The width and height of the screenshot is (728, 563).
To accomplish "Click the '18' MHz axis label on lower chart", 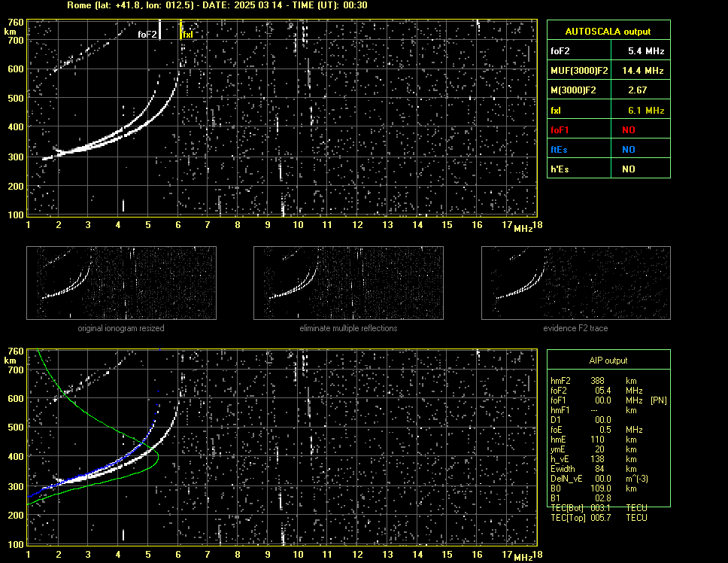I will (537, 554).
